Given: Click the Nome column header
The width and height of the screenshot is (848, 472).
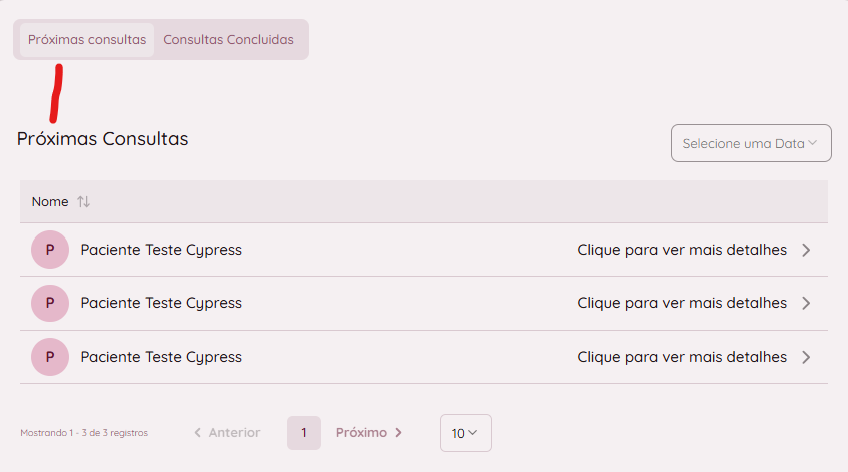Looking at the screenshot, I should (50, 202).
